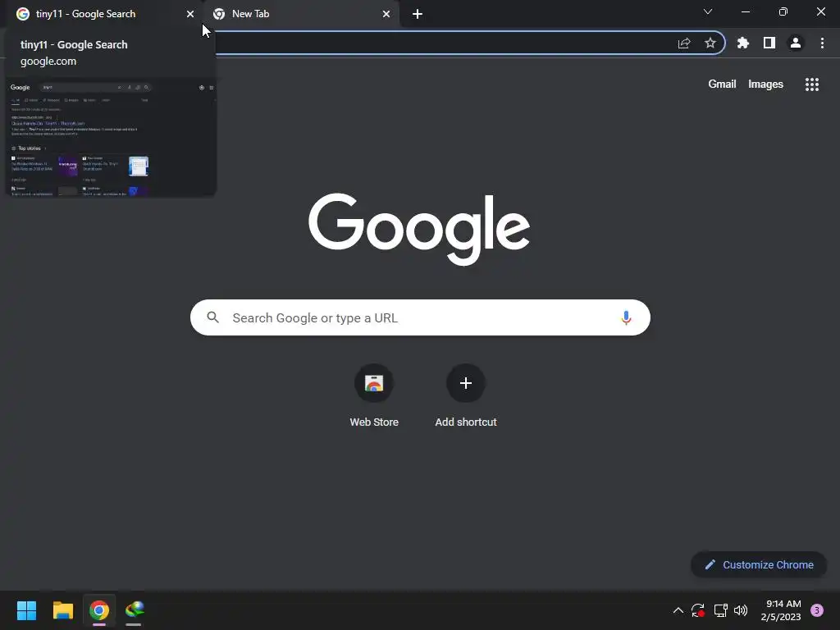Click the sync status tray icon
This screenshot has width=840, height=630.
(698, 610)
